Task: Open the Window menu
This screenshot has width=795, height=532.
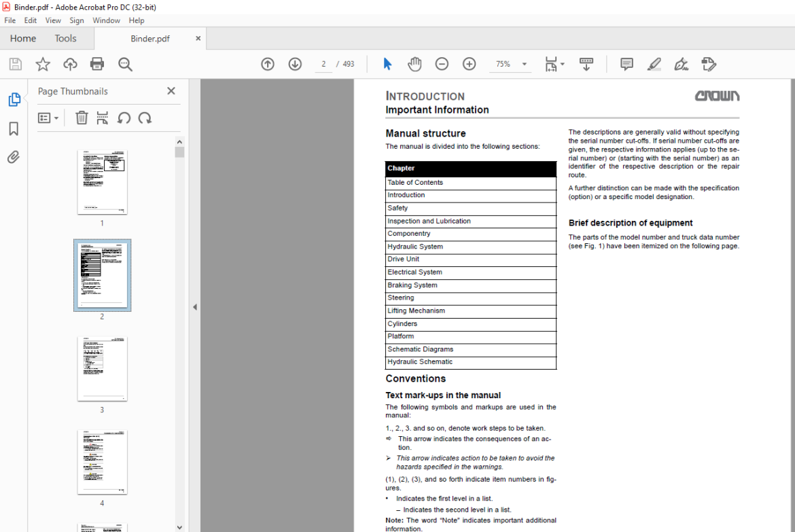Action: 106,20
